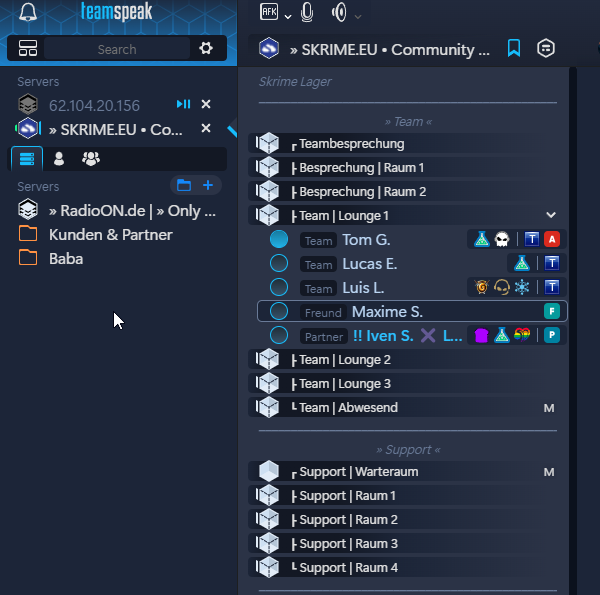Open settings via the gear icon
Viewport: 600px width, 595px height.
(206, 48)
